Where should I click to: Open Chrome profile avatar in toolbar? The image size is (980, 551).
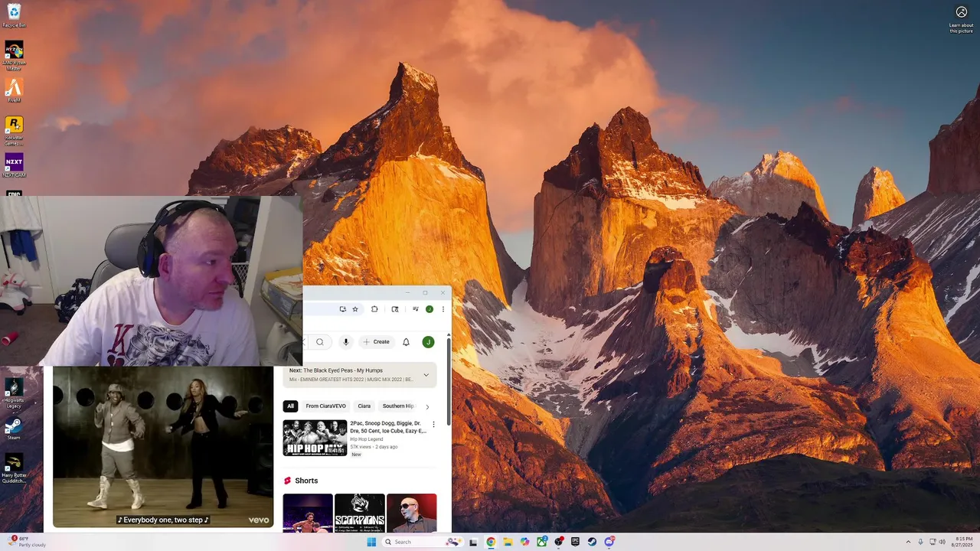coord(430,309)
